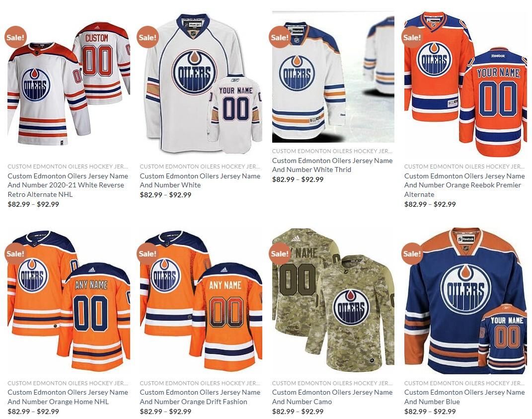Click Sale badge on Orange Drift Fashion jersey
Screen dimensions: 532x419
[148, 253]
